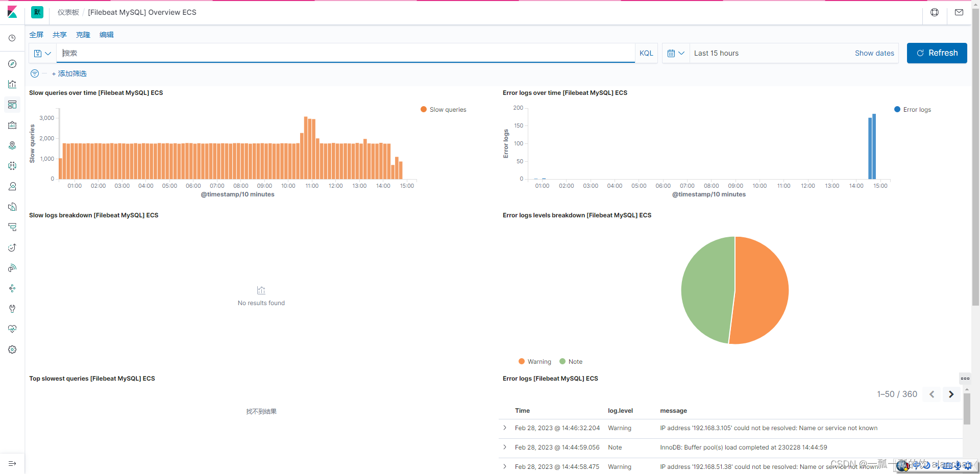
Task: Open APM icon in sidebar
Action: click(x=12, y=227)
